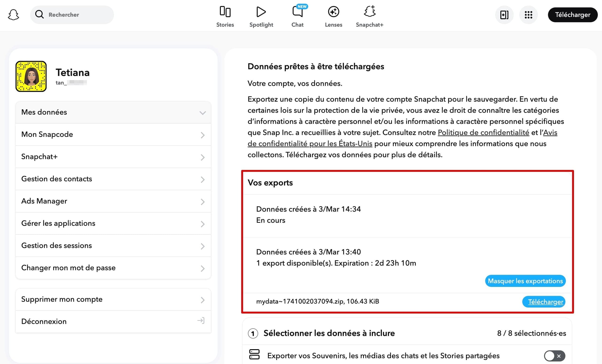Screen dimensions: 602x364
Task: Click the Snapchat ghost logo
Action: (x=13, y=15)
